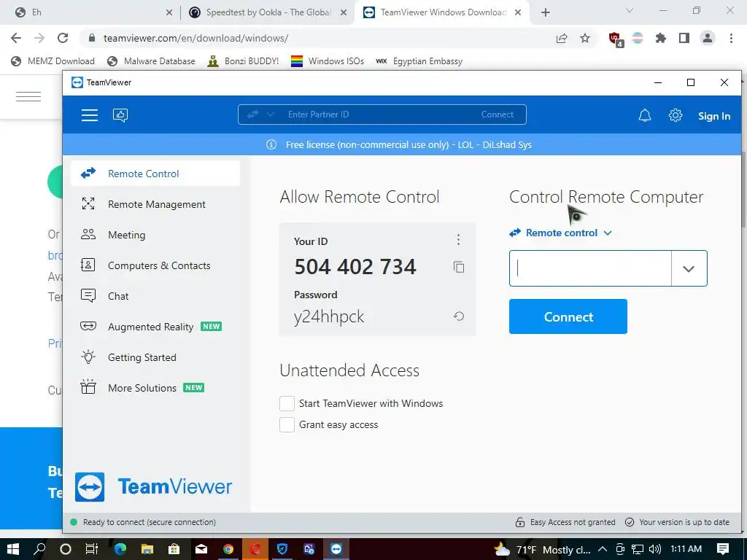Open the Malware Database bookmark
747x560 pixels.
[x=151, y=61]
